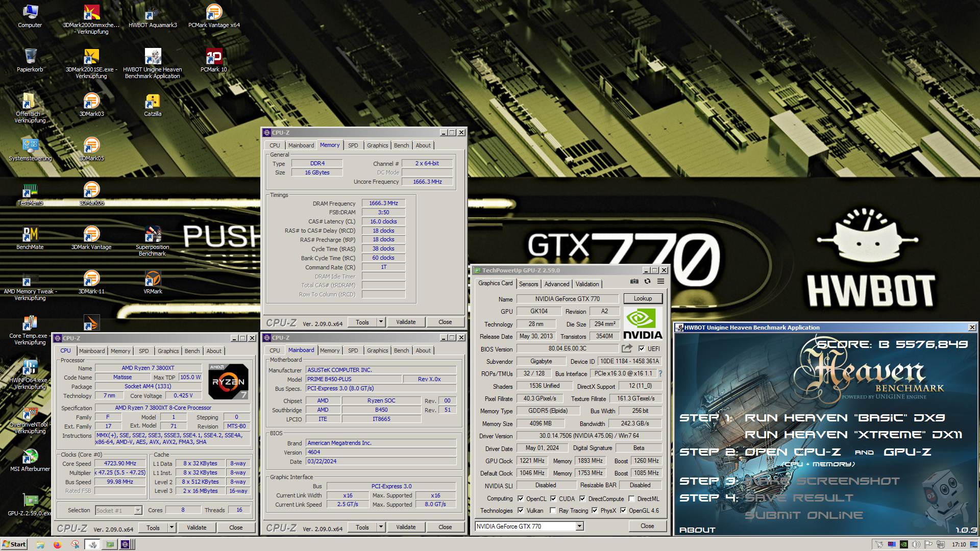980x551 pixels.
Task: Click Validate in the Memory CPU-Z window
Action: (406, 322)
